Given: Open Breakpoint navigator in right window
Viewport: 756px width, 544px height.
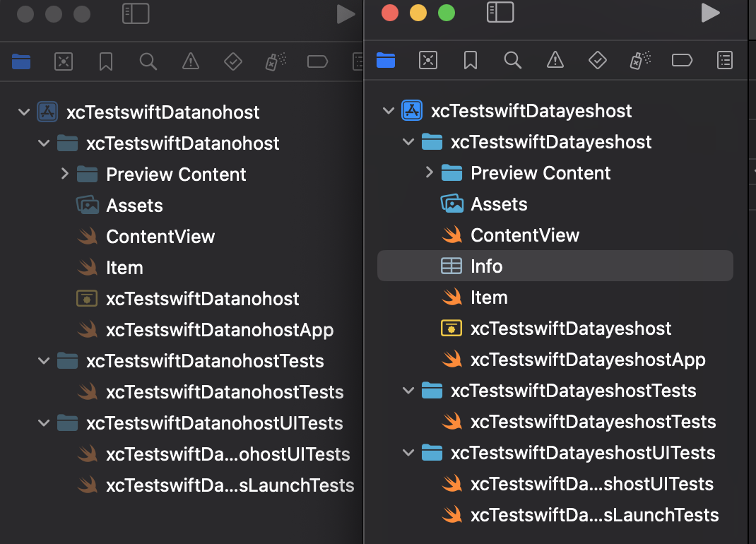Looking at the screenshot, I should [682, 60].
